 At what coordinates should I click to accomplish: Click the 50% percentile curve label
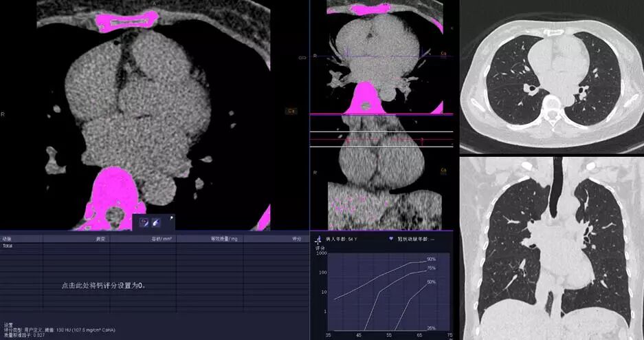pyautogui.click(x=431, y=282)
